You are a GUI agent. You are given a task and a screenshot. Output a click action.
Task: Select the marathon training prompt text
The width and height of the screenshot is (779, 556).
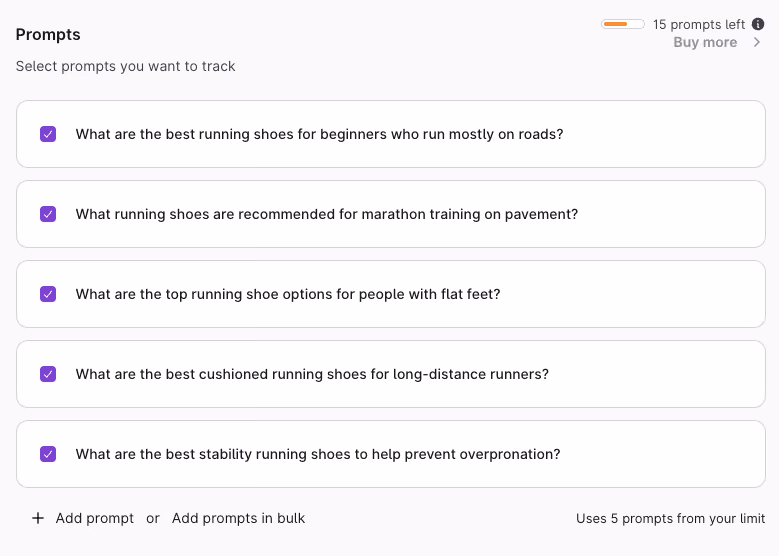tap(327, 214)
